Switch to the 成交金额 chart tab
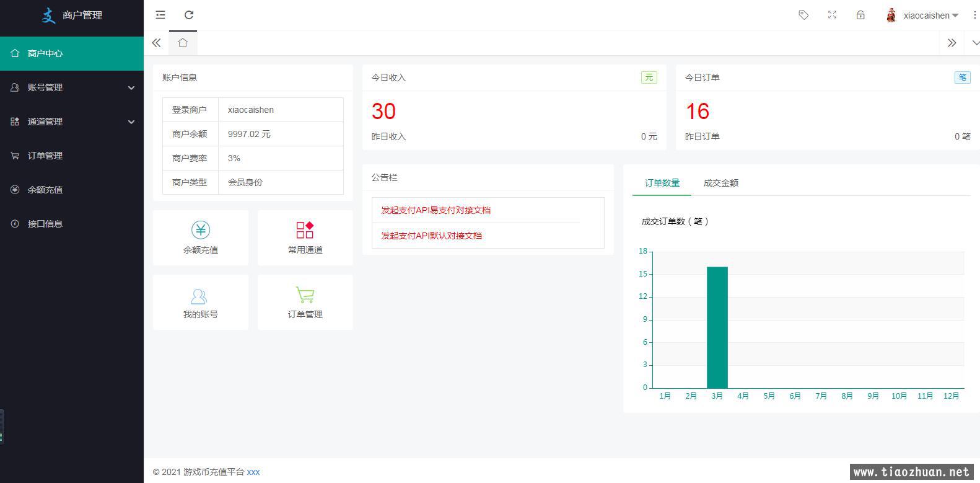This screenshot has height=483, width=980. pos(720,183)
